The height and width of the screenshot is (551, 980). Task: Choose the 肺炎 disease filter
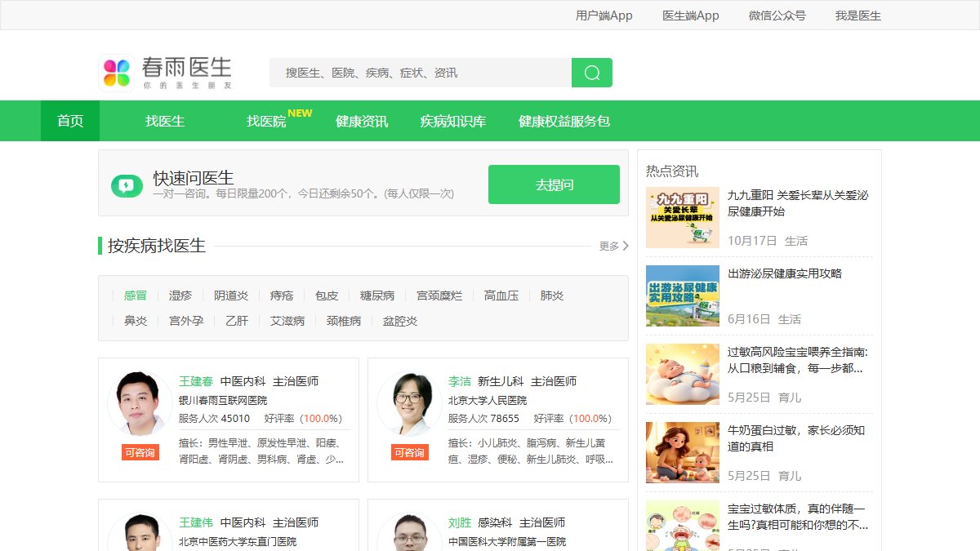pyautogui.click(x=552, y=295)
